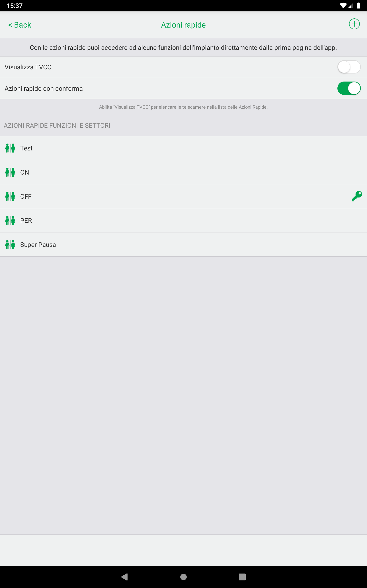Image resolution: width=367 pixels, height=588 pixels.
Task: Enable the Visualizza TVCC switch
Action: pyautogui.click(x=349, y=67)
